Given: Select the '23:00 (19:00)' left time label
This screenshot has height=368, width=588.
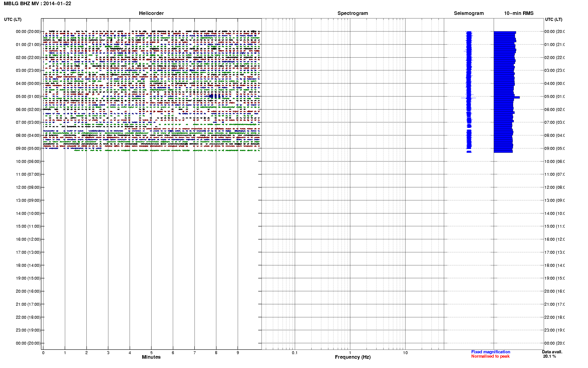Looking at the screenshot, I should click(28, 330).
